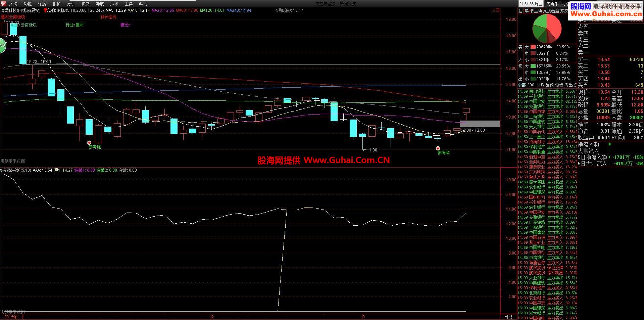This screenshot has width=644, height=320.
Task: Click the 卖一 ask row
Action: coord(610,53)
